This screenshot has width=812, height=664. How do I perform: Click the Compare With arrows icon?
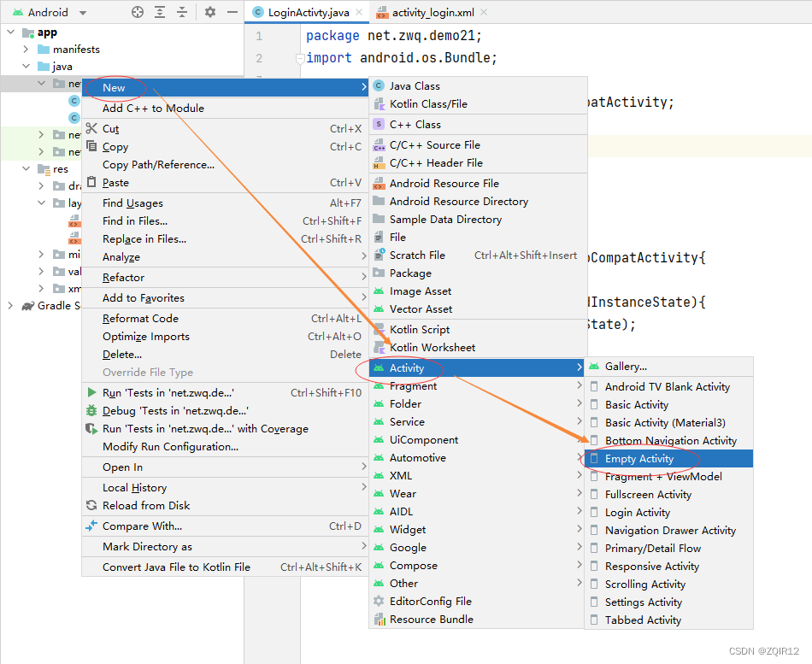point(91,526)
